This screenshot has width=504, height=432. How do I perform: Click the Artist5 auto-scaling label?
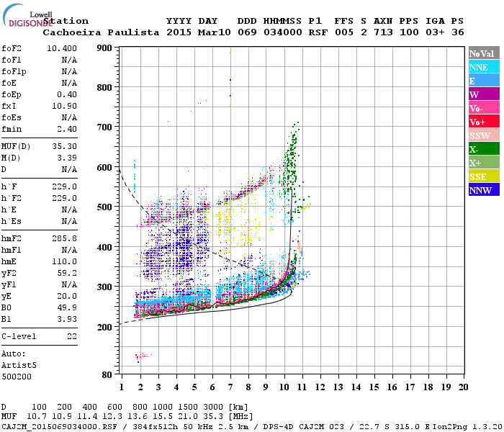[19, 366]
